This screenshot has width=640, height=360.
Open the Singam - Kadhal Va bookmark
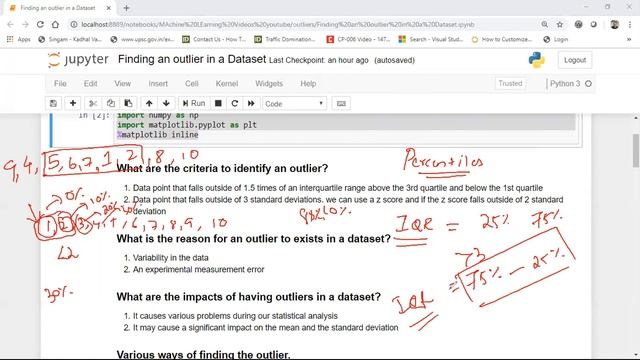[70, 39]
